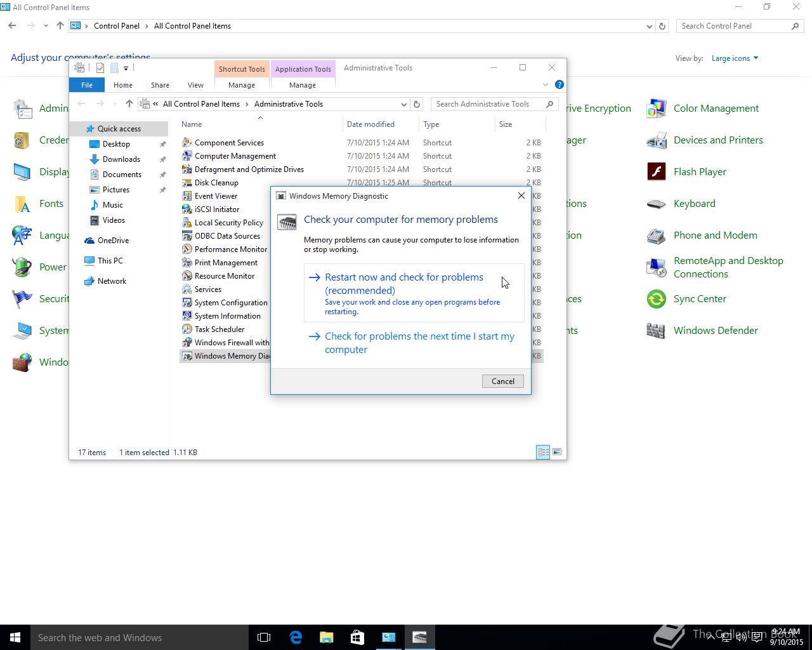812x650 pixels.
Task: Refresh the Administrative Tools folder
Action: tap(417, 104)
